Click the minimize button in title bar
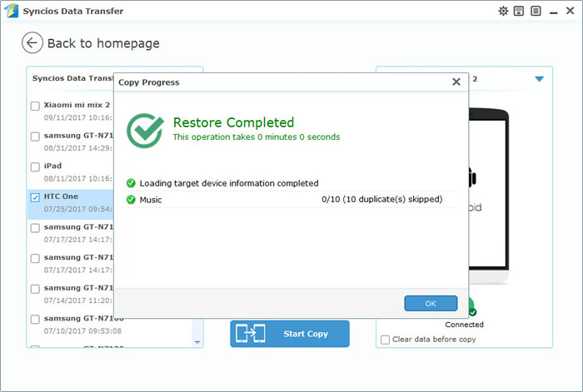Image resolution: width=583 pixels, height=392 pixels. 553,12
